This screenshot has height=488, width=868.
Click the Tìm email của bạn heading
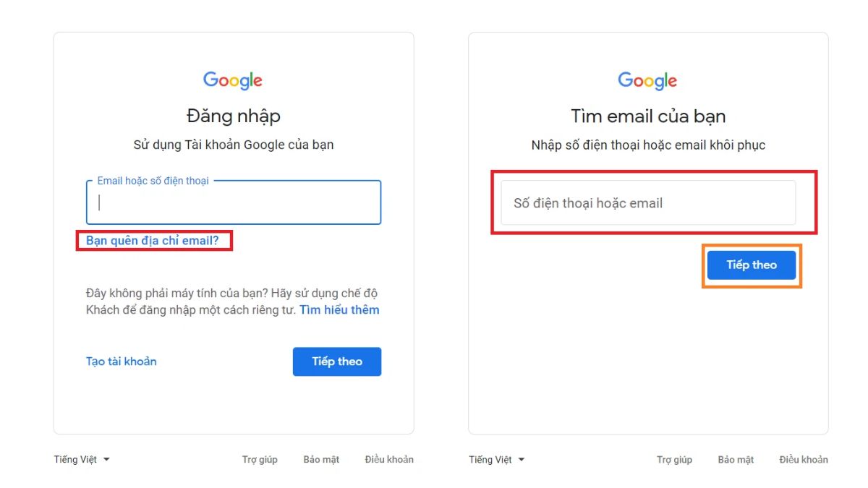pyautogui.click(x=648, y=116)
